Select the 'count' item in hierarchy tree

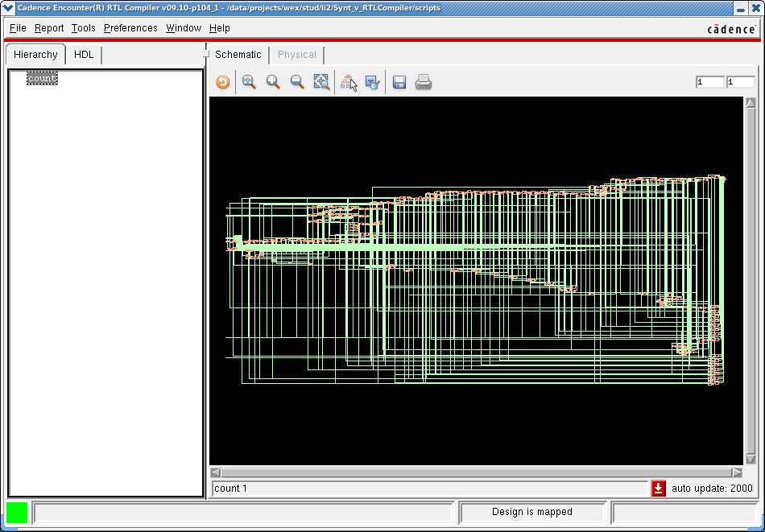[x=43, y=78]
